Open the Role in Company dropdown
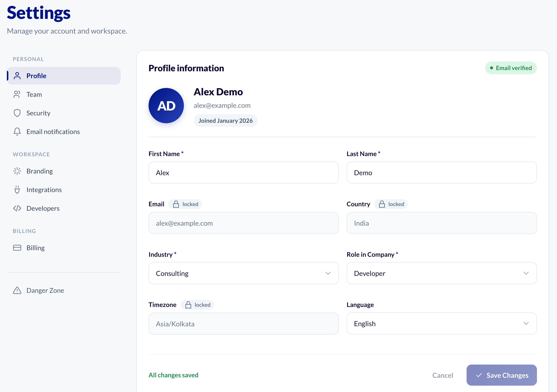 click(x=442, y=273)
